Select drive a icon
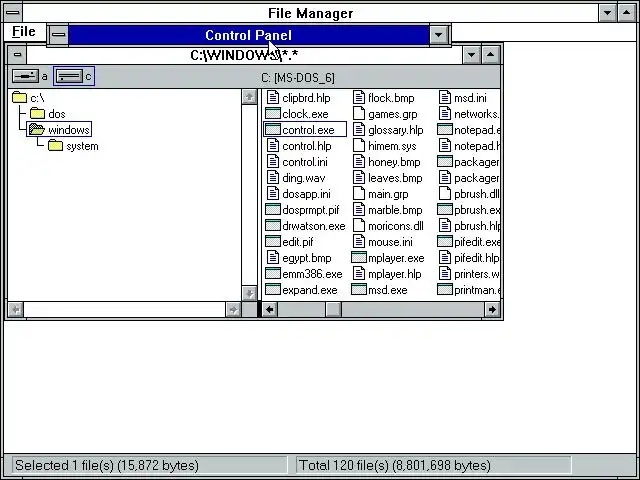The image size is (640, 480). click(25, 76)
